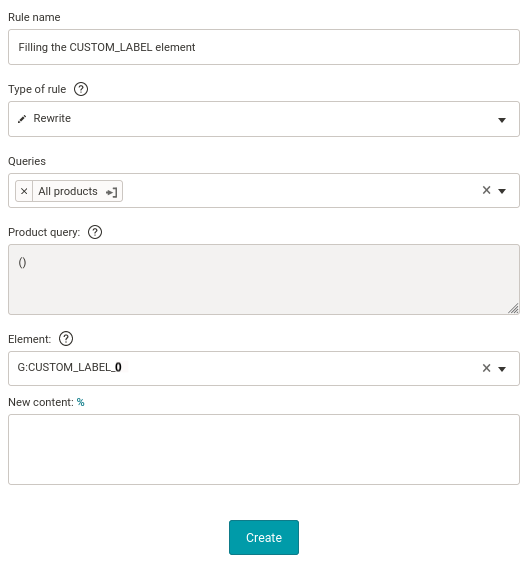The width and height of the screenshot is (528, 562).
Task: Click the G:CUSTOM_LABEL_0 element field
Action: click(x=264, y=368)
